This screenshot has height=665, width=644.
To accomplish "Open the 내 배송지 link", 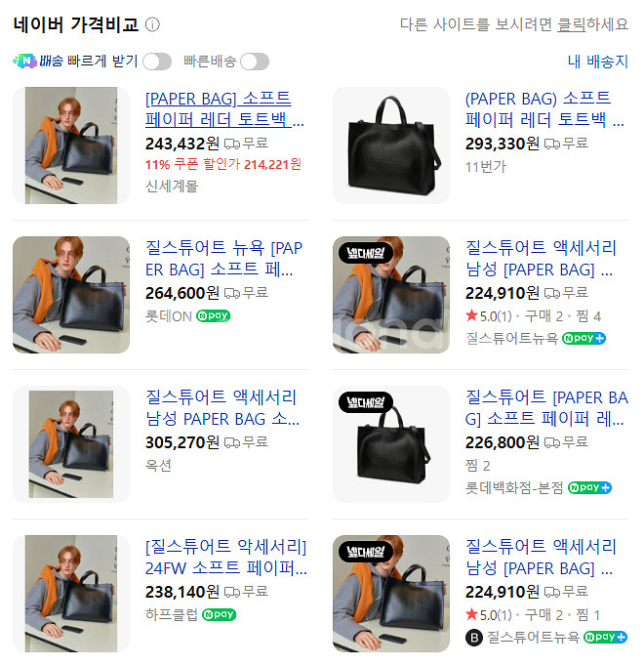I will tap(597, 62).
